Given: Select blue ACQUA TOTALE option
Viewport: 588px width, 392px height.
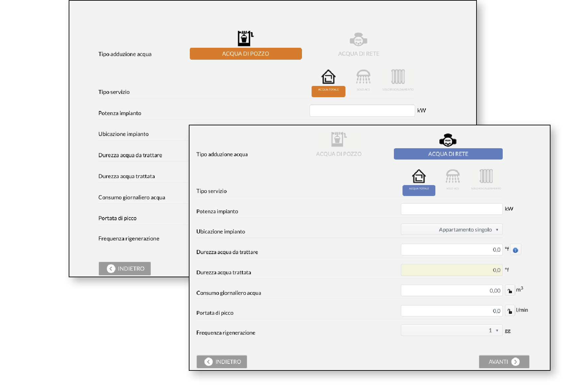Looking at the screenshot, I should [x=419, y=190].
